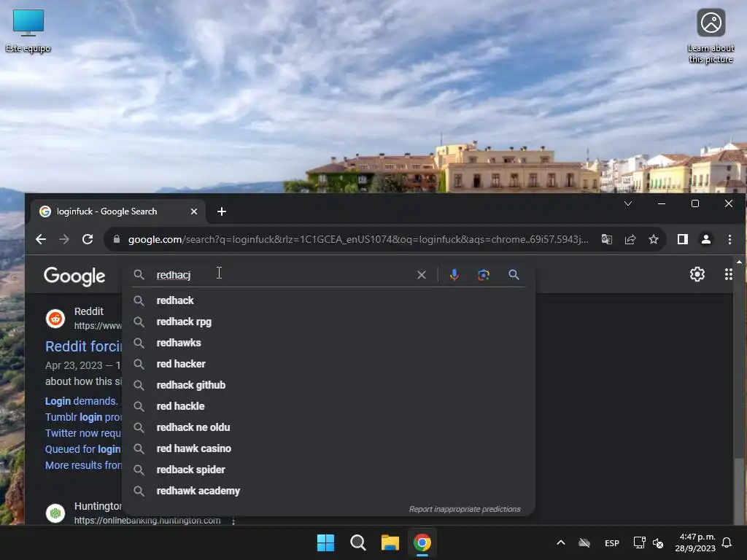747x560 pixels.
Task: Open the 'Tumblr login' sitelink
Action: 83,417
